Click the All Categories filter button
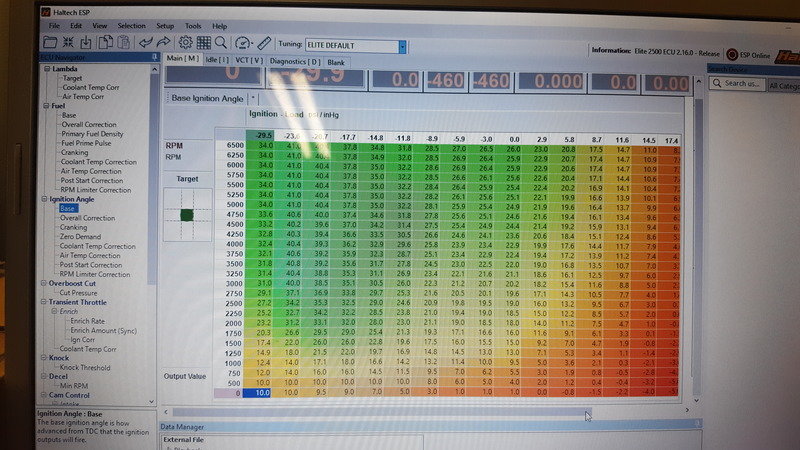 784,86
